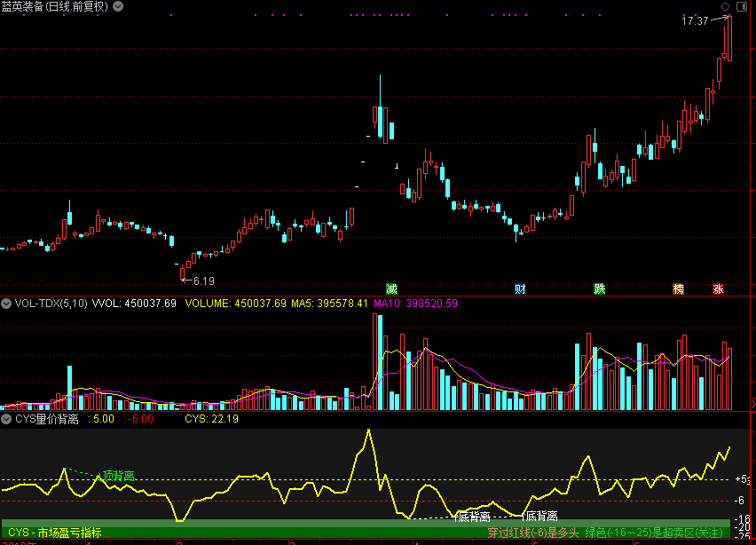Click the 穿过红线(-6)是多头 note

pos(532,533)
